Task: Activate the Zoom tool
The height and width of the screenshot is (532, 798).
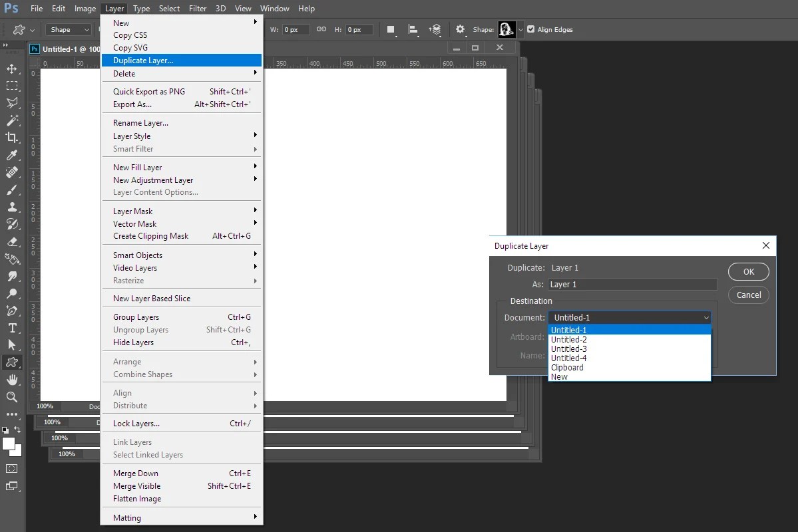Action: (x=12, y=397)
